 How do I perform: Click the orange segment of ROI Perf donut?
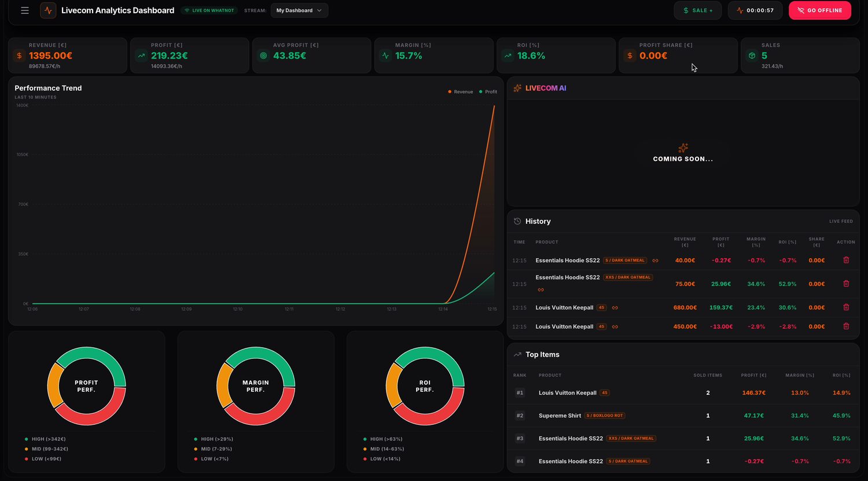393,386
